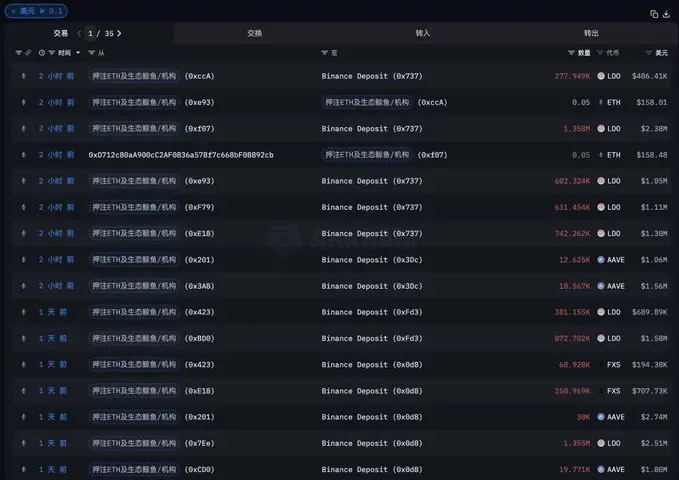The image size is (679, 480).
Task: Switch to the 转出 tab
Action: [591, 33]
